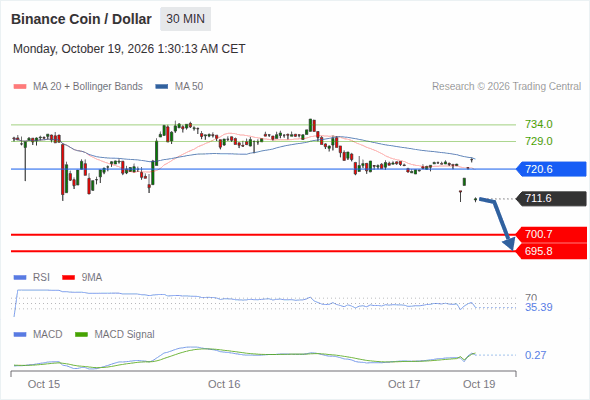590x400 pixels.
Task: Click the MACD Signal legend green swatch
Action: 81,335
